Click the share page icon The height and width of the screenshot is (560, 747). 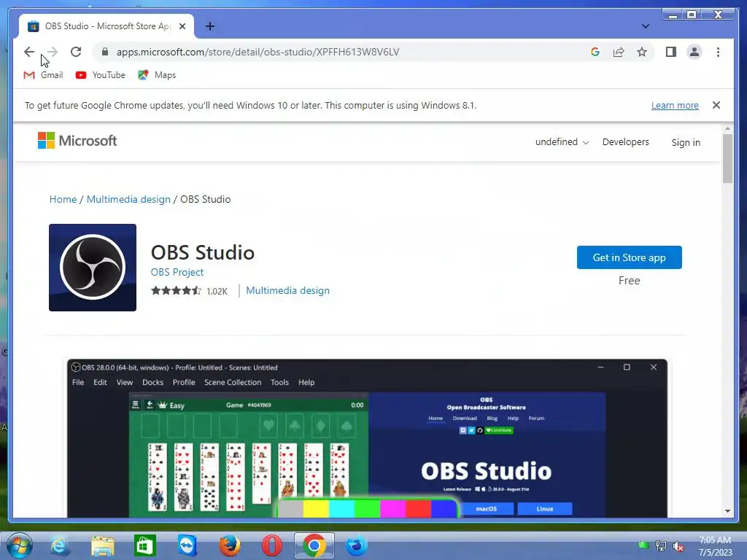pyautogui.click(x=619, y=52)
